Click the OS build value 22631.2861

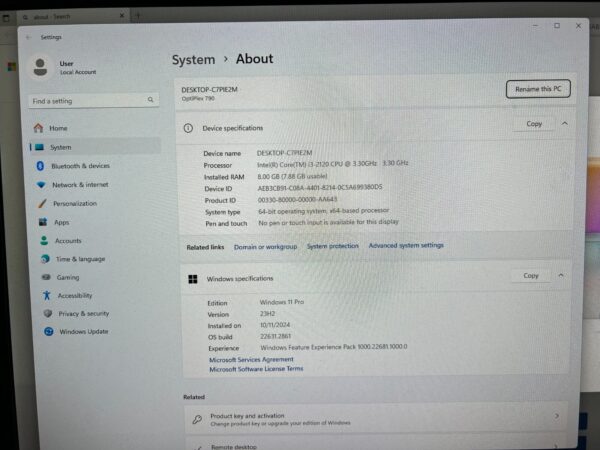coord(275,336)
